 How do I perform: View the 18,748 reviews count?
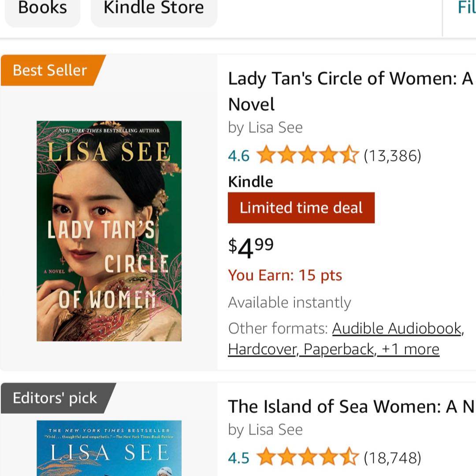392,457
